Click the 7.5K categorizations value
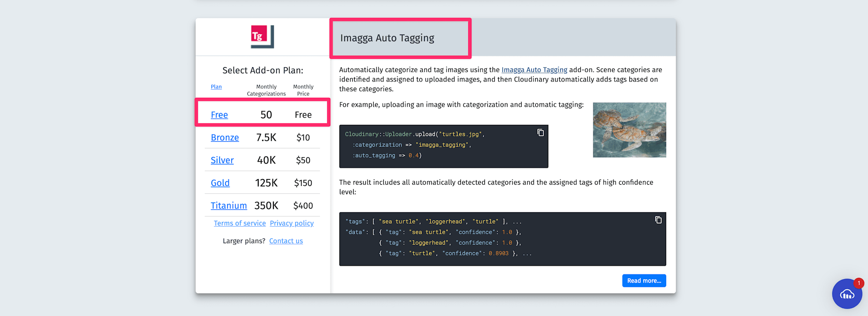This screenshot has height=316, width=868. pos(266,137)
